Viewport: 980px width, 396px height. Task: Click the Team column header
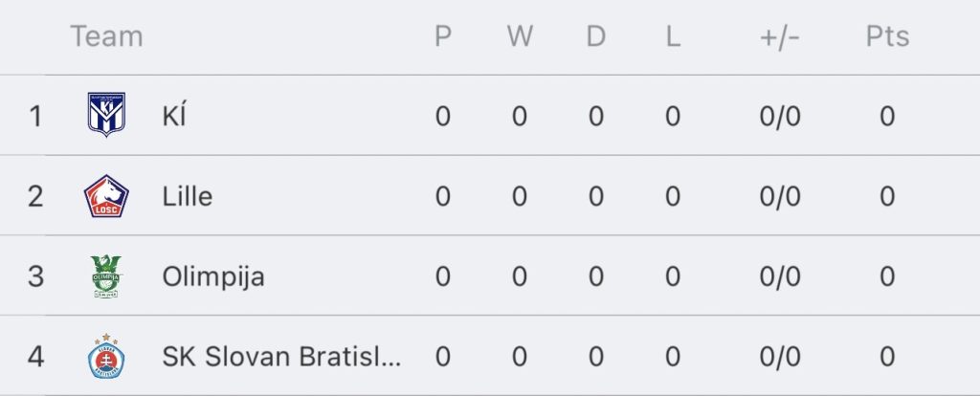(x=106, y=36)
